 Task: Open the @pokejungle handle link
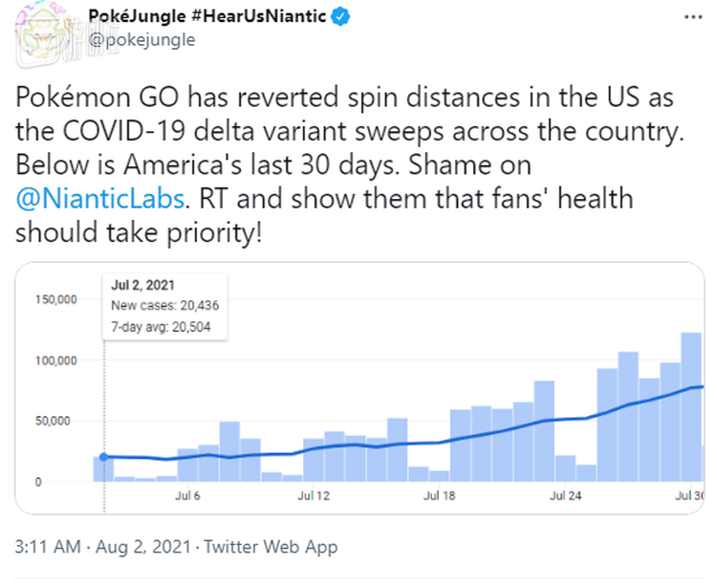click(x=141, y=40)
